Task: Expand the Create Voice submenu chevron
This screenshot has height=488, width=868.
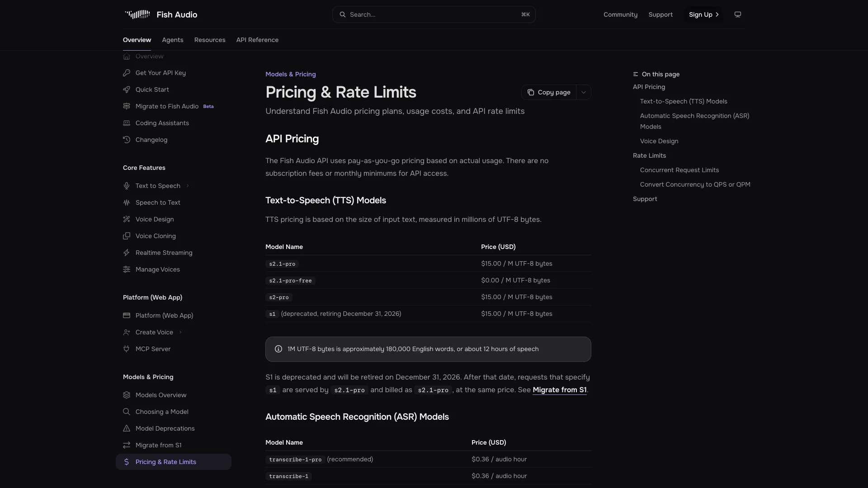Action: tap(180, 332)
